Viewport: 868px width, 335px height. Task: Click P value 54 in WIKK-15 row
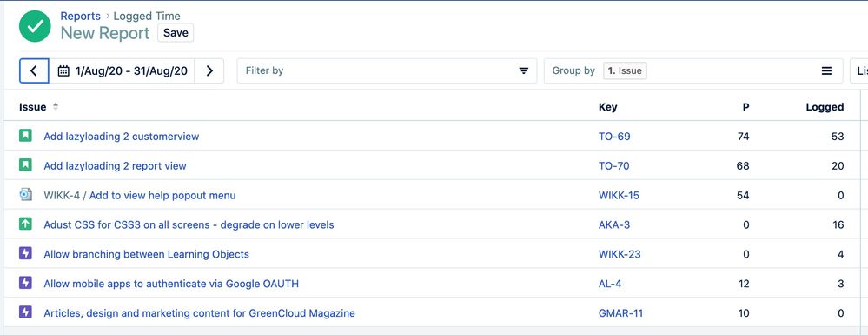click(743, 195)
